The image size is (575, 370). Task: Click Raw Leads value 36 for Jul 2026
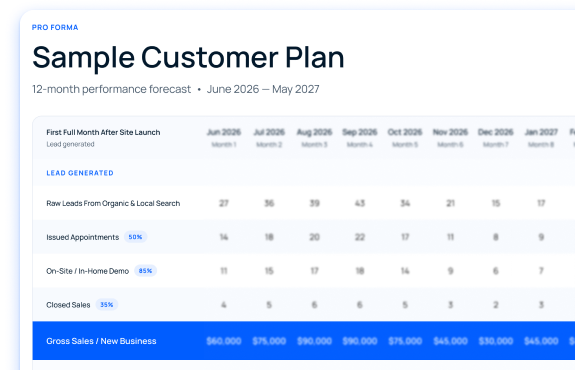[269, 203]
